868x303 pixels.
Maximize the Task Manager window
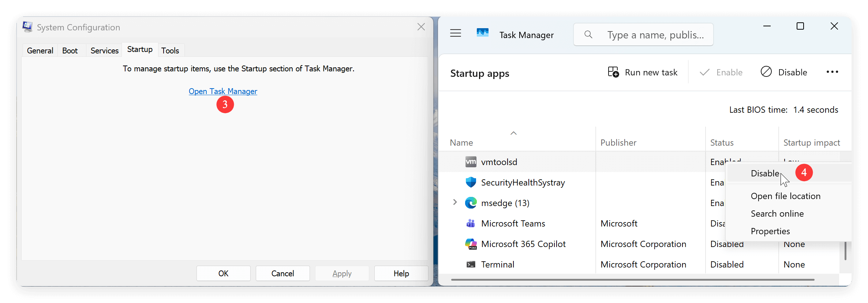[x=800, y=26]
